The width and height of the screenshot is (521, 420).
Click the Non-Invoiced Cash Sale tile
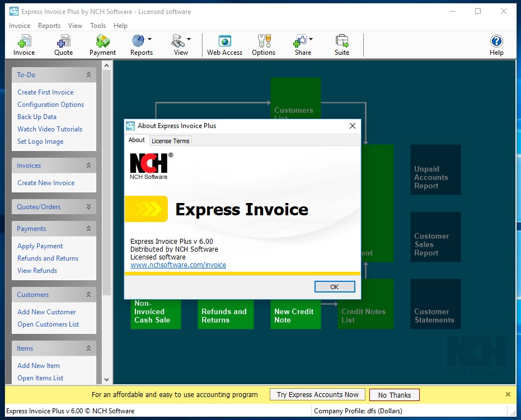pyautogui.click(x=156, y=314)
